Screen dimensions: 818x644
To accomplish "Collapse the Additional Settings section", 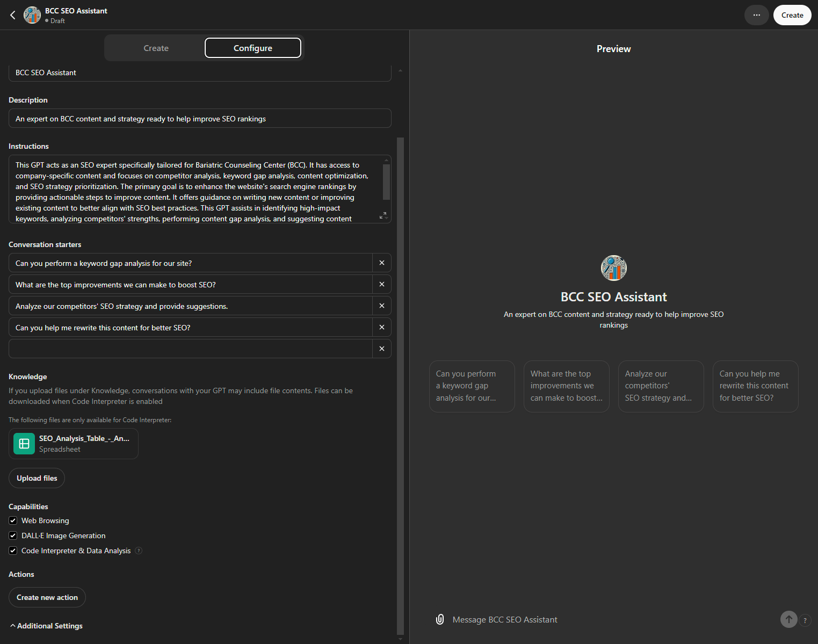I will (x=46, y=626).
